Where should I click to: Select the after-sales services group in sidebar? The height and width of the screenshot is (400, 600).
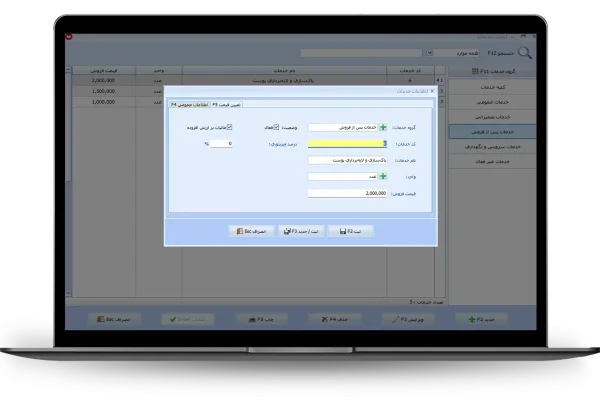[x=489, y=131]
